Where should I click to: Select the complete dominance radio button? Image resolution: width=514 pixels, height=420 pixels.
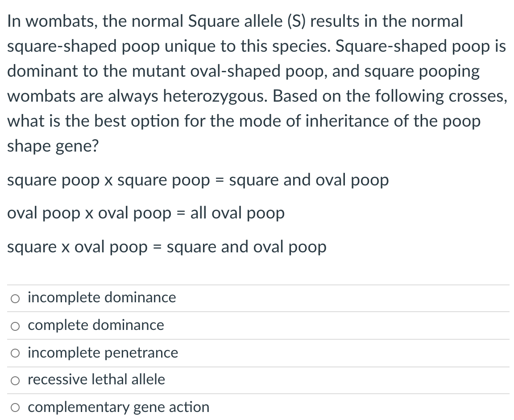coord(15,325)
